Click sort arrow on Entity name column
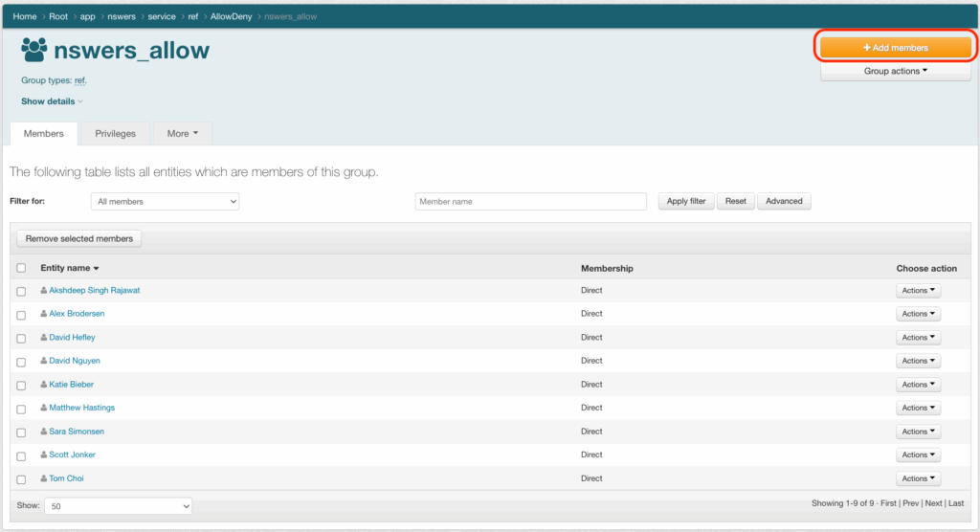Image resolution: width=980 pixels, height=532 pixels. point(97,269)
